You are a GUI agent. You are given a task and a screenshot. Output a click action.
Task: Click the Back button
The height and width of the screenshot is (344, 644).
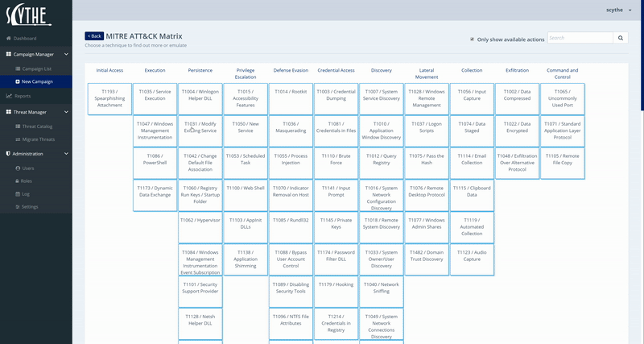pyautogui.click(x=94, y=36)
